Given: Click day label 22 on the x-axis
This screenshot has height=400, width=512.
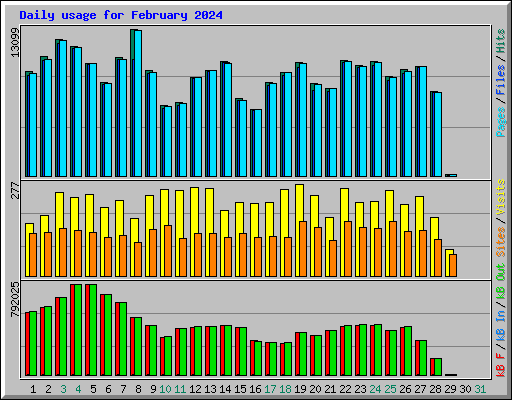Looking at the screenshot, I should pos(345,389).
